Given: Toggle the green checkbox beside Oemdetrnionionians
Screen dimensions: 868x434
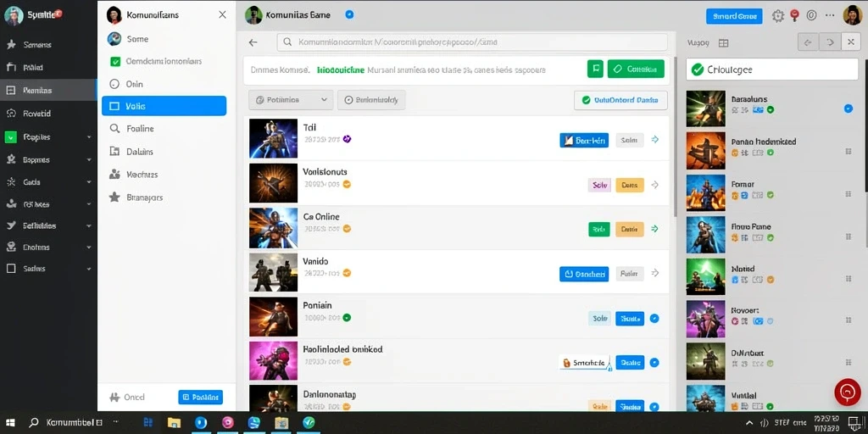Looking at the screenshot, I should (x=115, y=61).
